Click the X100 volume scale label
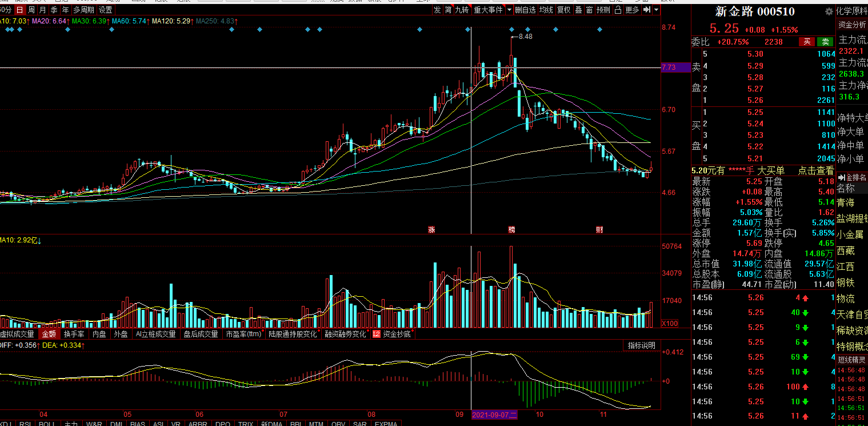Screen dimensions: 868x426 coord(670,324)
